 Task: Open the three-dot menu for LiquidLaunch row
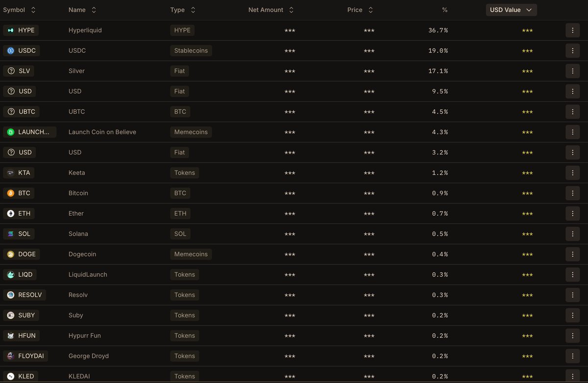[572, 275]
